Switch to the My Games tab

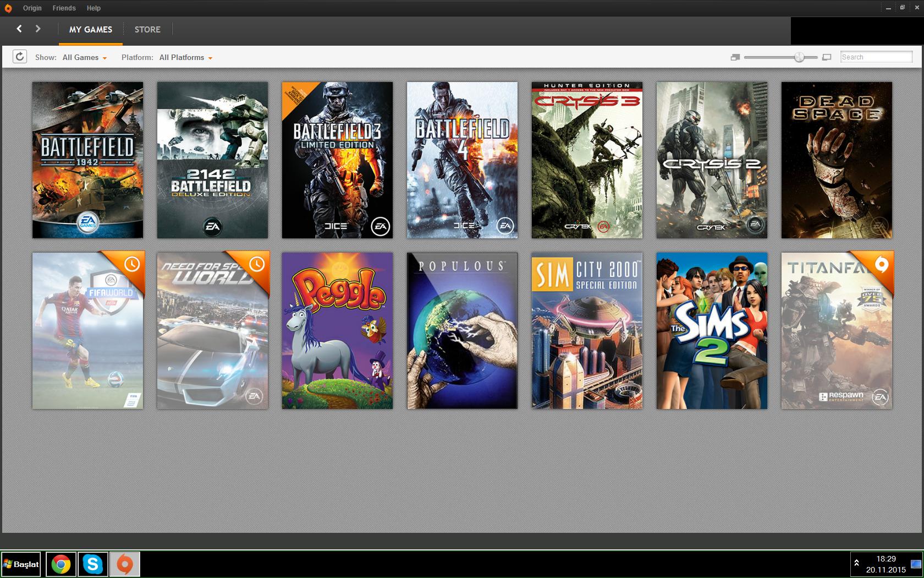(x=91, y=30)
